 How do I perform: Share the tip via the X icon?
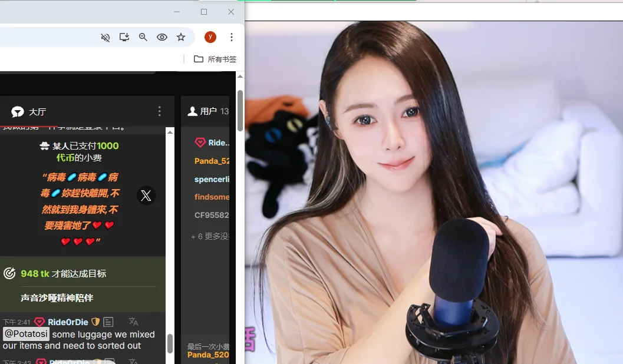(146, 195)
